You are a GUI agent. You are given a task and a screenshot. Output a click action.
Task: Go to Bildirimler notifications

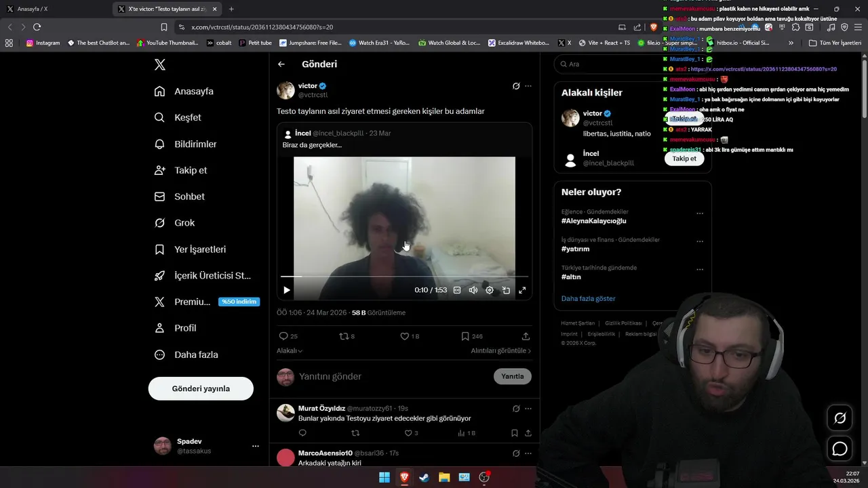click(186, 144)
